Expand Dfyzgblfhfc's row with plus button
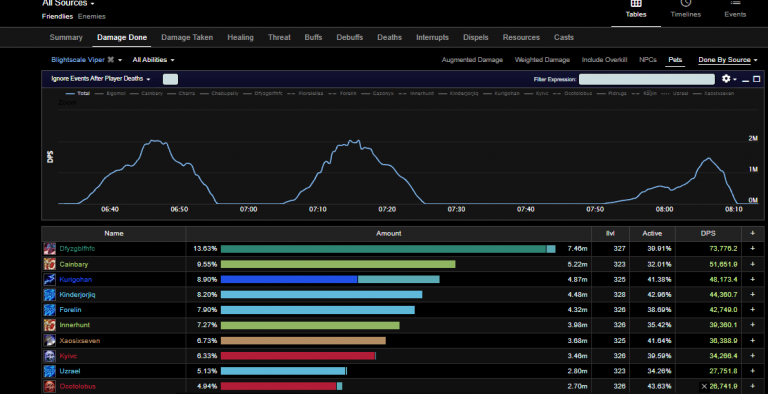The width and height of the screenshot is (768, 394). [x=752, y=248]
